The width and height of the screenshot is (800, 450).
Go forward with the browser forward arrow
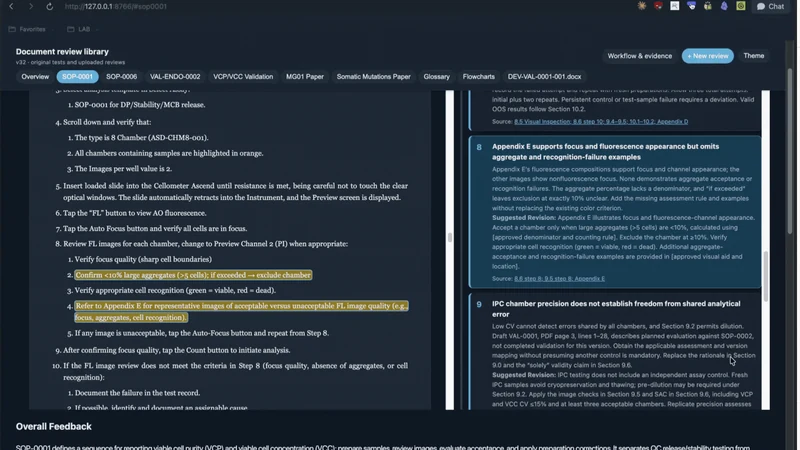click(31, 6)
